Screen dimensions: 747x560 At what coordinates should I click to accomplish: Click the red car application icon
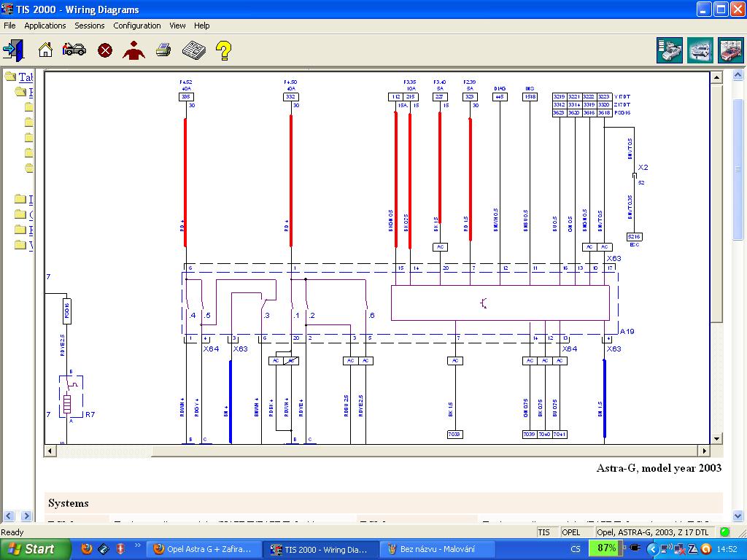point(730,50)
